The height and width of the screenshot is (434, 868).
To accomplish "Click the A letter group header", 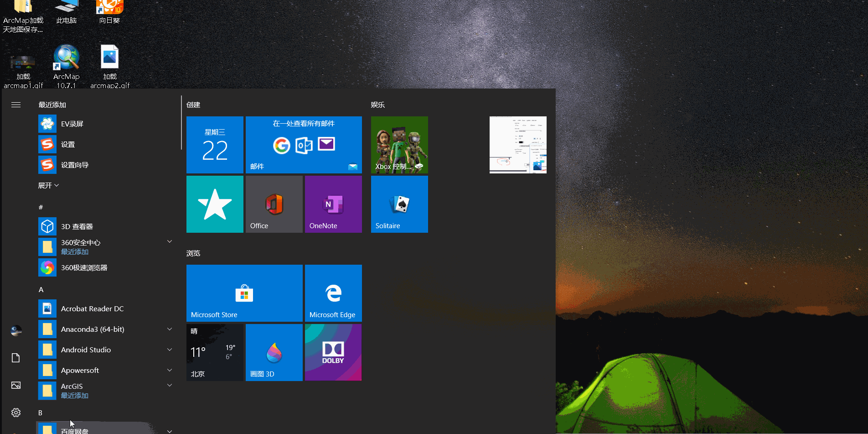I will click(x=41, y=289).
